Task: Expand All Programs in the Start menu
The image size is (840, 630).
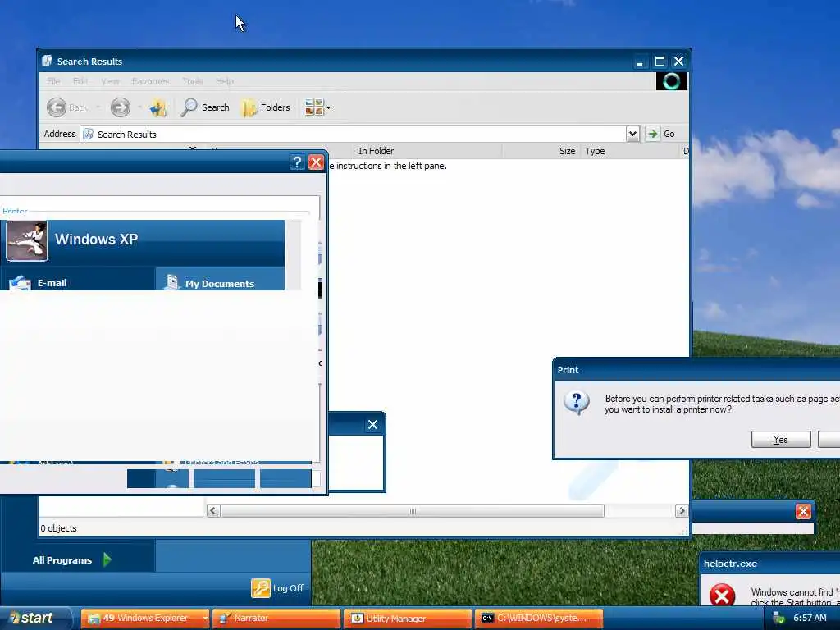Action: pyautogui.click(x=72, y=559)
